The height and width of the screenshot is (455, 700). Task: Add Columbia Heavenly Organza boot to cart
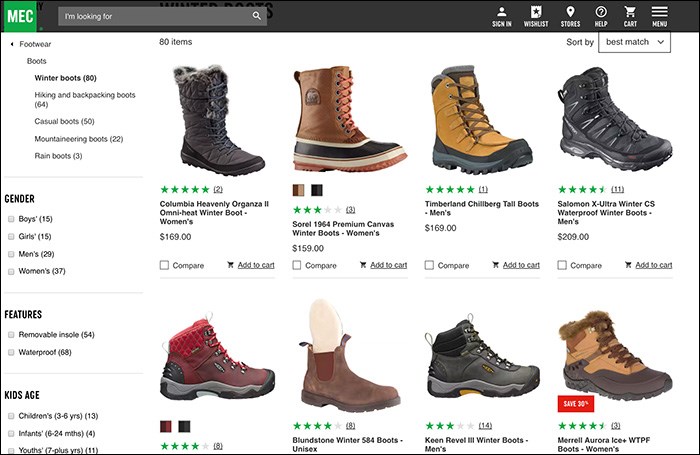[256, 265]
